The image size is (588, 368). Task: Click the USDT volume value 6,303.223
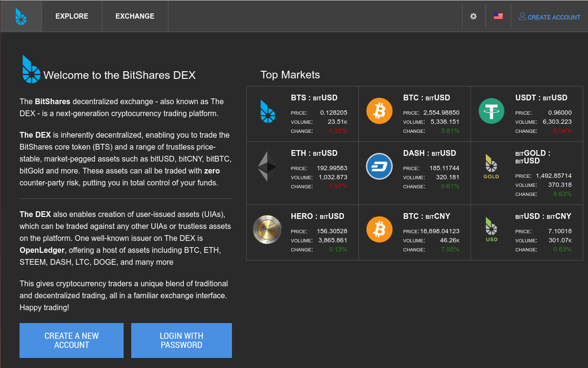click(557, 122)
